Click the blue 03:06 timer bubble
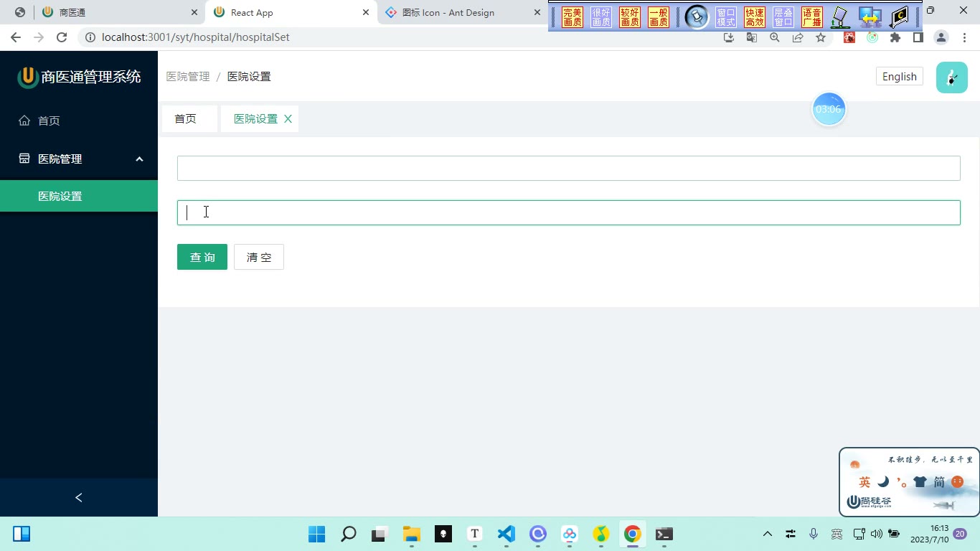This screenshot has width=980, height=551. (x=829, y=109)
